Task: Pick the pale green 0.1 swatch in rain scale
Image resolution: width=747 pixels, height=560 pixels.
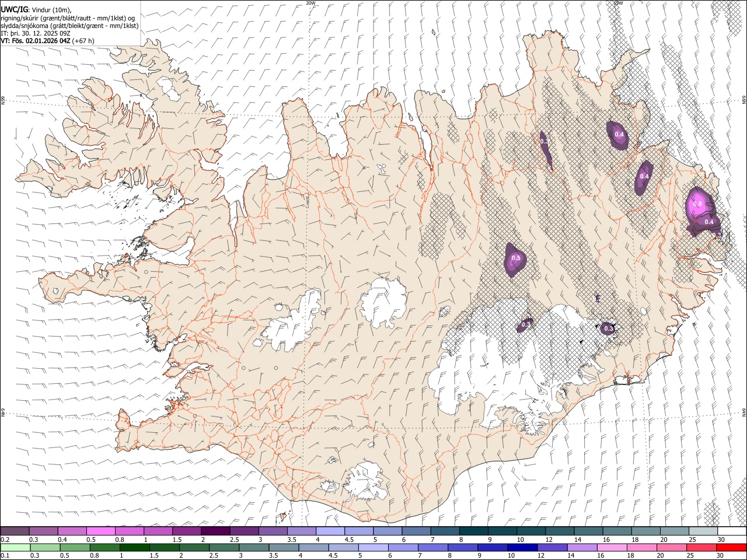Action: click(x=15, y=547)
